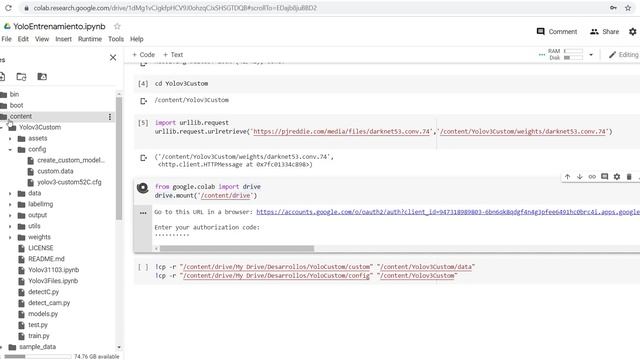Viewport: 640px width, 360px height.
Task: Mount Drive using the folder icon
Action: click(x=42, y=76)
